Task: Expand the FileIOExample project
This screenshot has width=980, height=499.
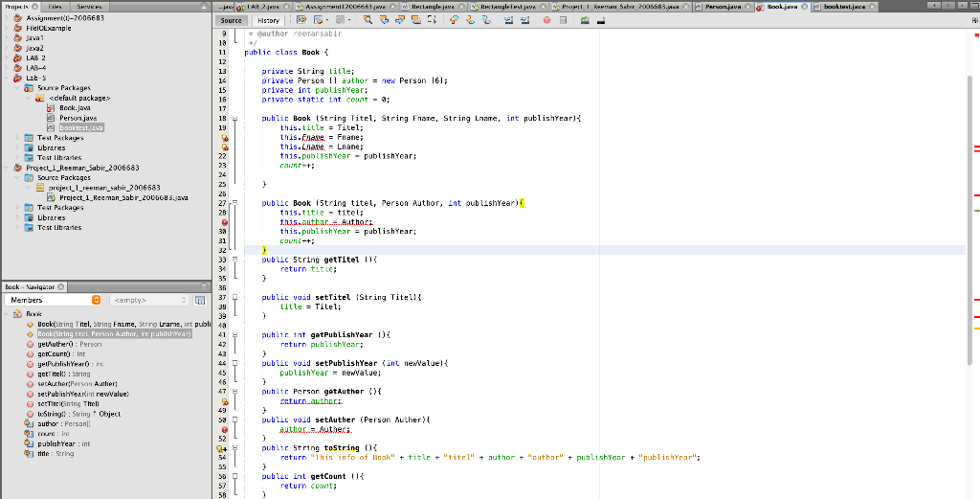Action: [x=7, y=28]
